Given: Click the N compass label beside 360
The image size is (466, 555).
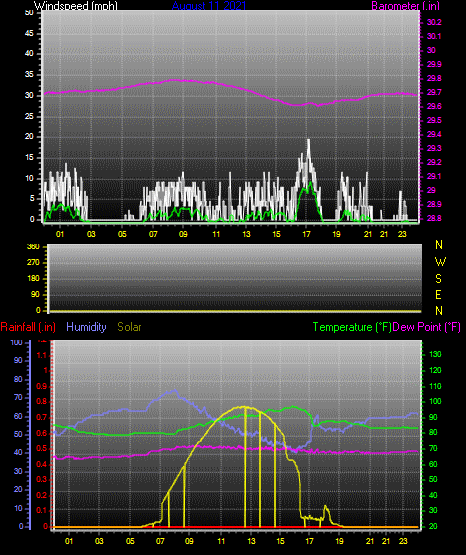Looking at the screenshot, I should point(439,245).
